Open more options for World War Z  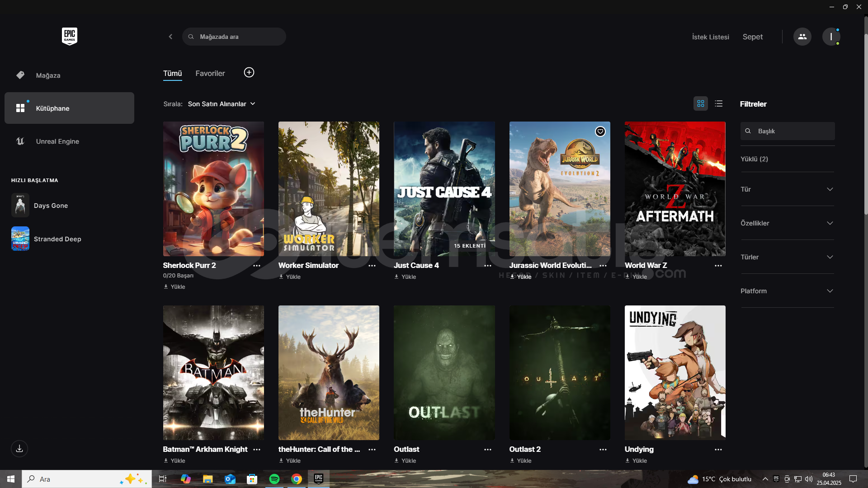pos(718,266)
